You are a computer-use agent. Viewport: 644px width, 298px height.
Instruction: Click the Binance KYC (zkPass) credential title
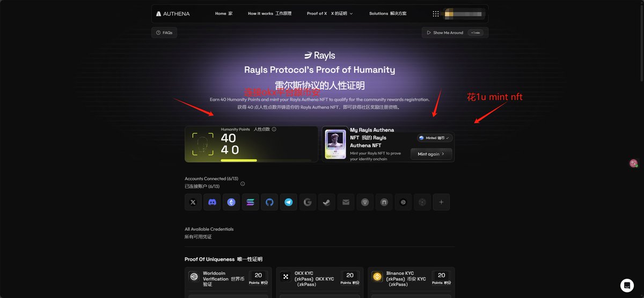tap(406, 279)
